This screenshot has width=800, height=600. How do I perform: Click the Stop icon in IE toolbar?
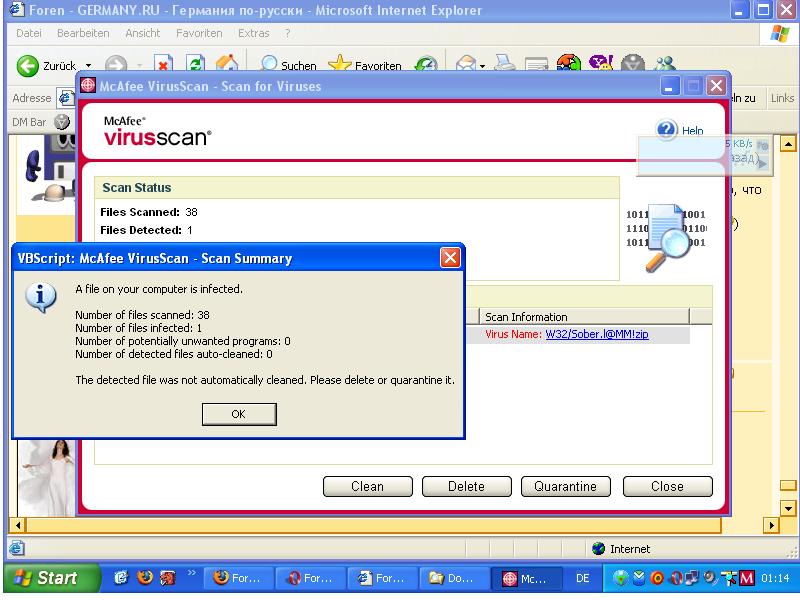pos(163,64)
